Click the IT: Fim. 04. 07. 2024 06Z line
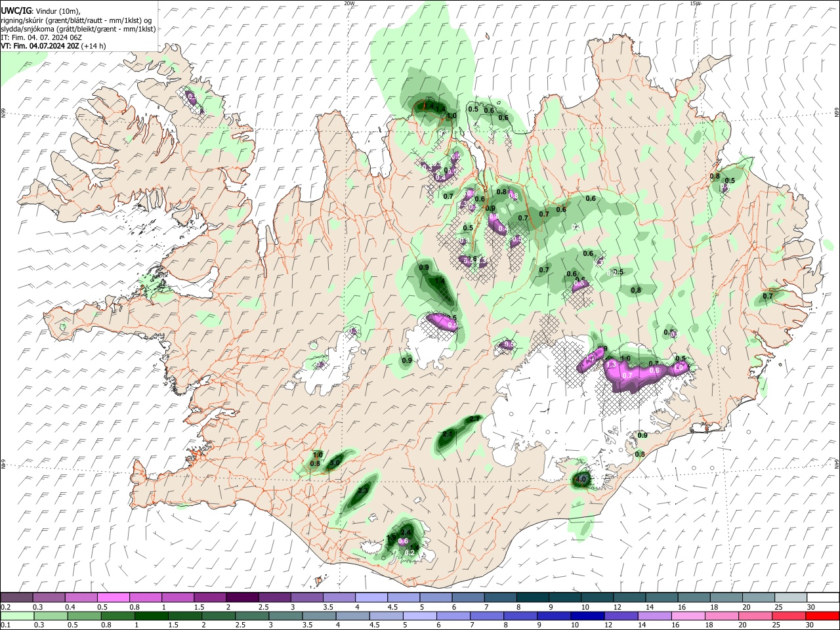Viewport: 840px width, 630px height. click(x=41, y=37)
